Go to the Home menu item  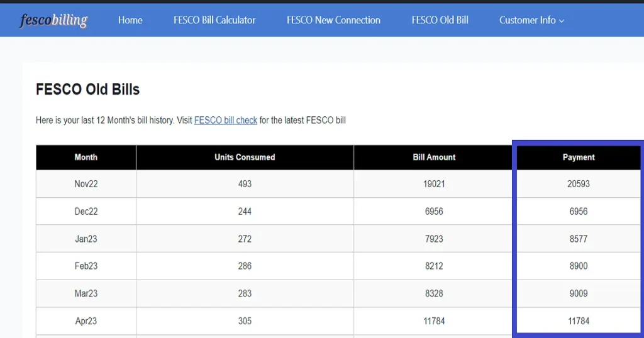click(130, 20)
